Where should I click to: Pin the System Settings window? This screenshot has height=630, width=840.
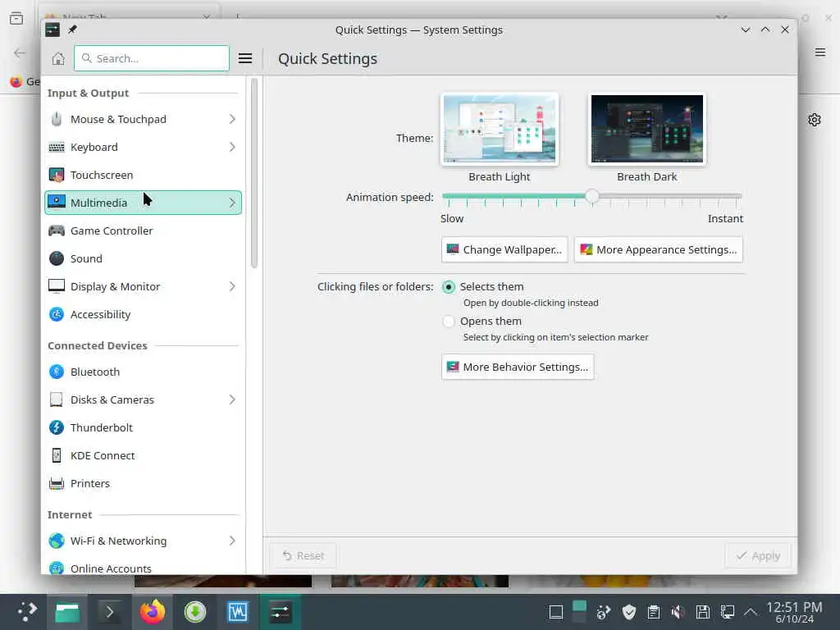(72, 30)
